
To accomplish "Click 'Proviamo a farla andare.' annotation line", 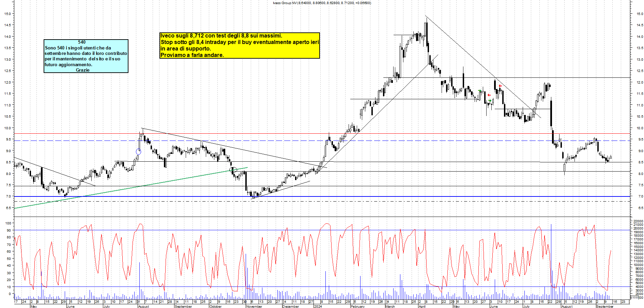I will [x=192, y=55].
